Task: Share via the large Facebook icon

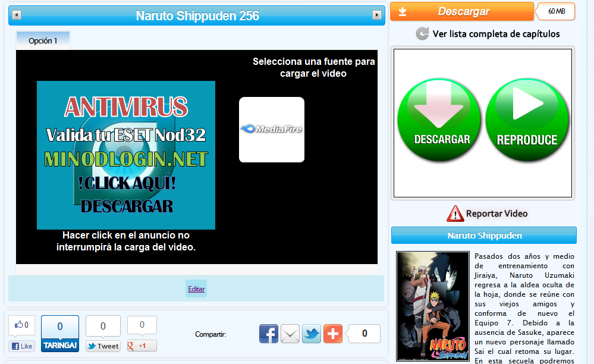Action: tap(269, 334)
